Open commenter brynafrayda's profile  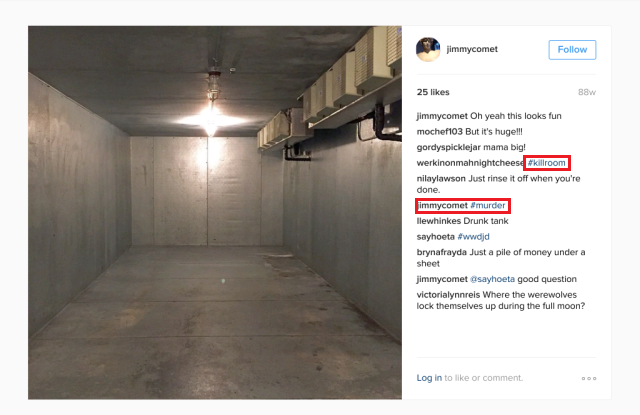coord(442,252)
